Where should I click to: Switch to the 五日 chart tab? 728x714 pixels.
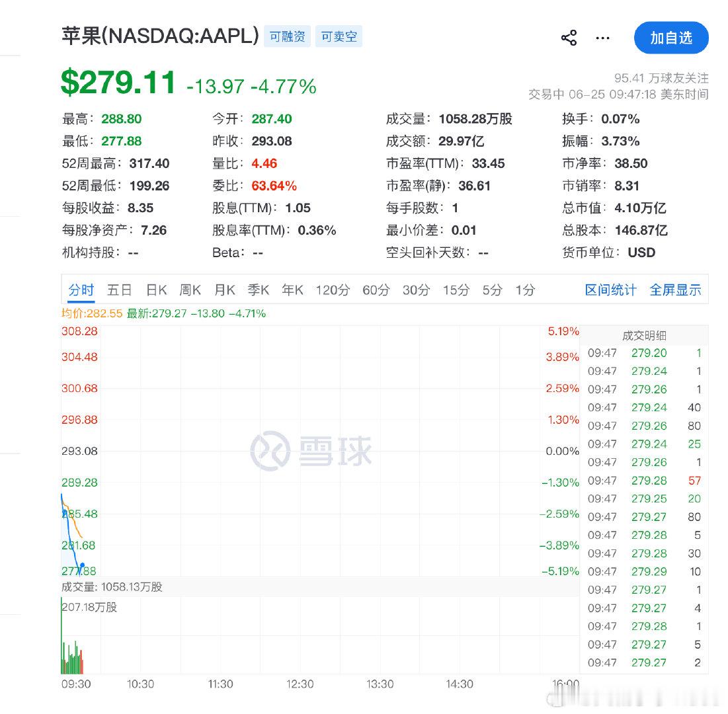click(x=119, y=290)
